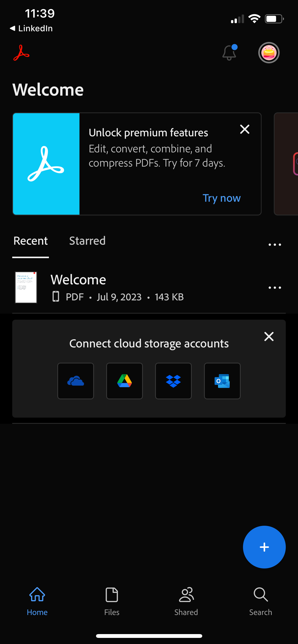Connect the Outlook account

click(222, 381)
